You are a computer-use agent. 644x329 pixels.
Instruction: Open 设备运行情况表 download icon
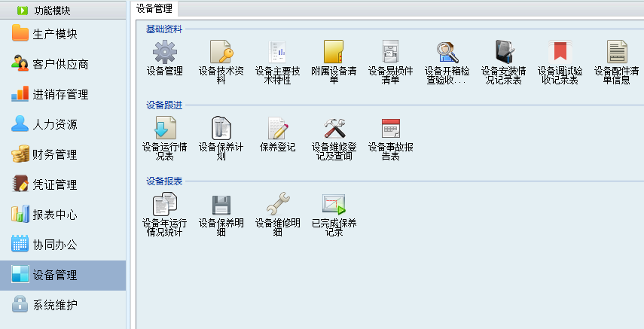164,128
